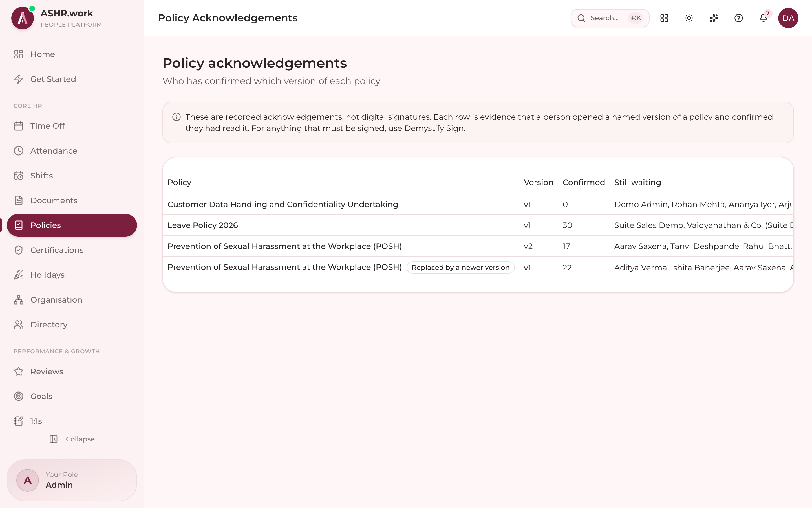Viewport: 812px width, 508px height.
Task: Open the apps grid icon in header
Action: point(664,18)
